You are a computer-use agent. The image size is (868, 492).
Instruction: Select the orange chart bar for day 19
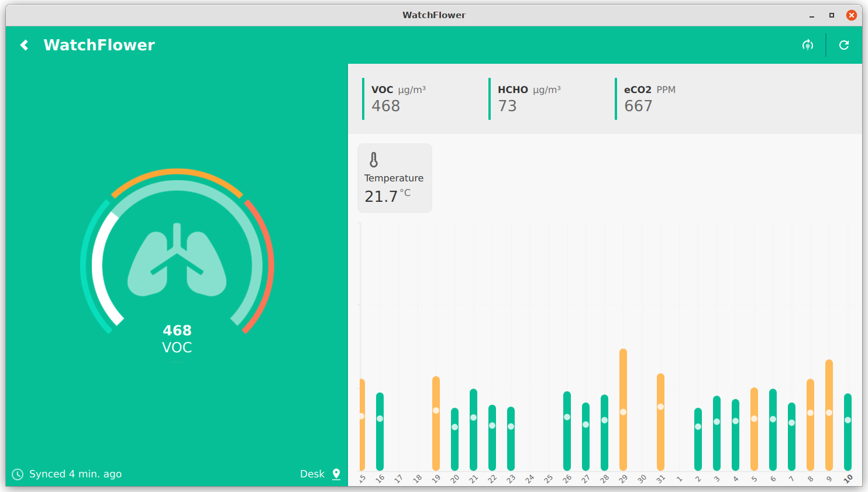(436, 424)
